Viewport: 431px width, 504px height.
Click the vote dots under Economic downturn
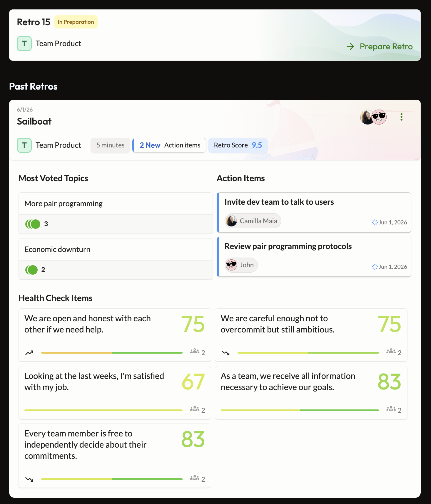(x=31, y=270)
